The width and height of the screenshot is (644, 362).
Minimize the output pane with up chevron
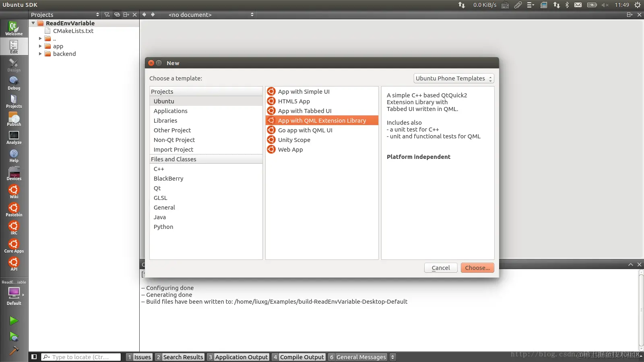point(631,264)
